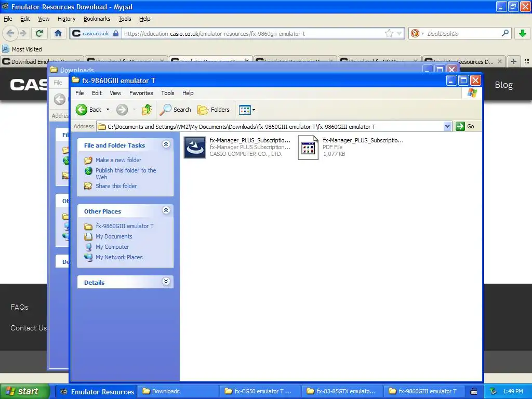Click Publish this folder to the Web
This screenshot has height=399, width=532.
click(x=126, y=174)
